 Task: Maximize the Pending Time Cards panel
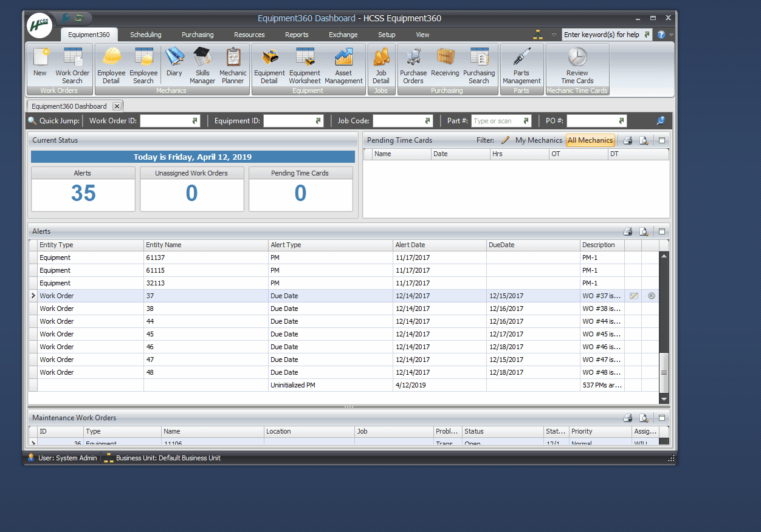point(662,140)
